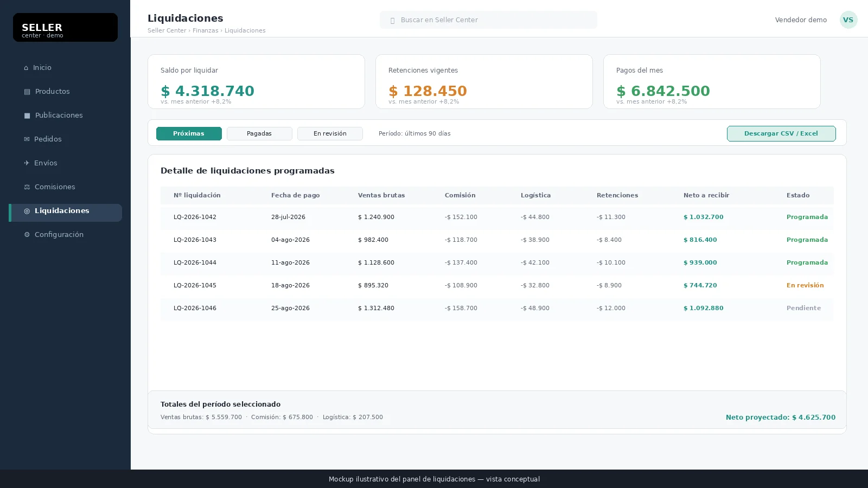Click Comisión: $ 675.800 total

[x=282, y=418]
